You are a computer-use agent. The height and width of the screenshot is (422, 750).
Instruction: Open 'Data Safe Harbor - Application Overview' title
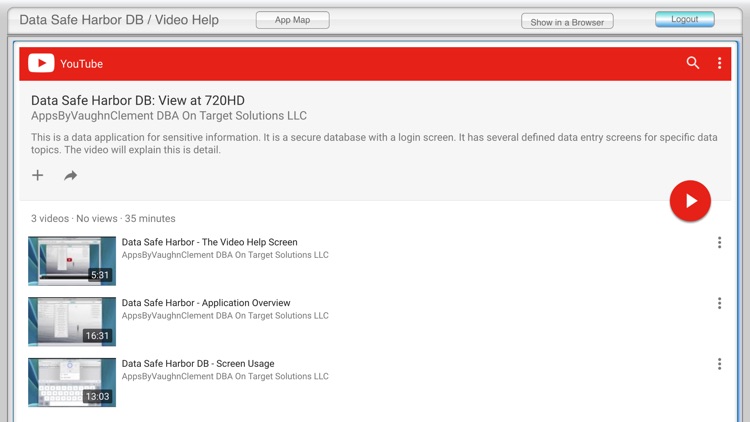(206, 303)
